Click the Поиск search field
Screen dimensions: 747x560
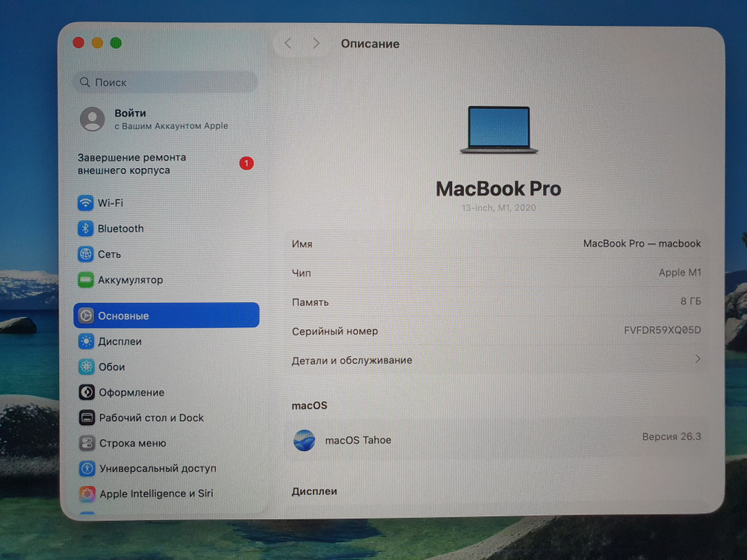point(166,82)
